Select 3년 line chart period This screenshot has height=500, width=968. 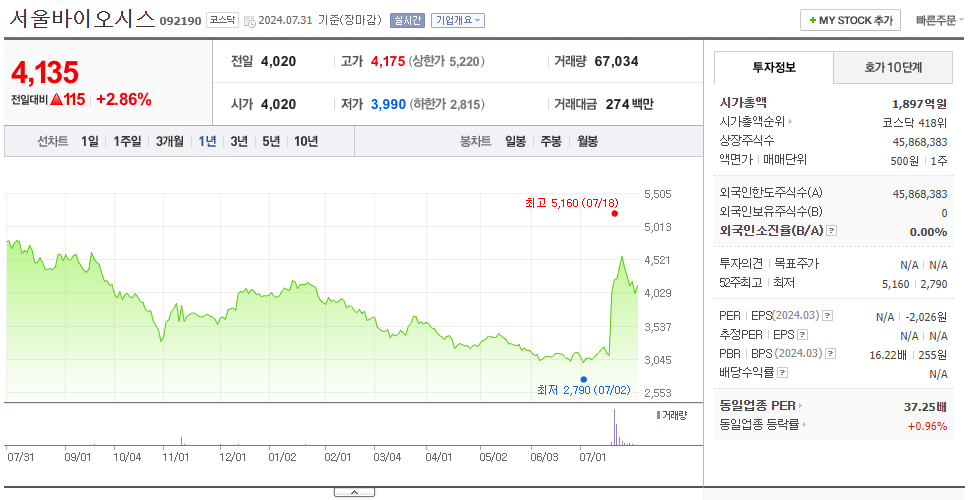pyautogui.click(x=239, y=141)
